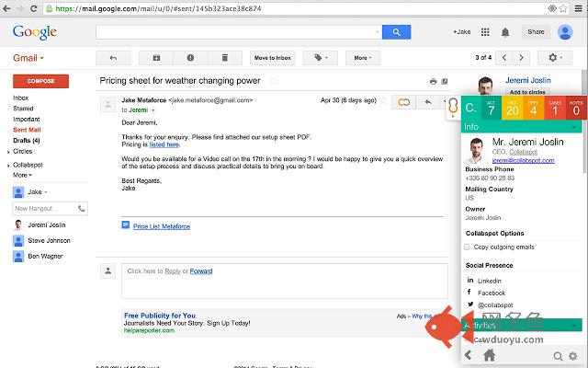This screenshot has width=588, height=368.
Task: Click the Collabspot sidebar search icon
Action: 558,356
